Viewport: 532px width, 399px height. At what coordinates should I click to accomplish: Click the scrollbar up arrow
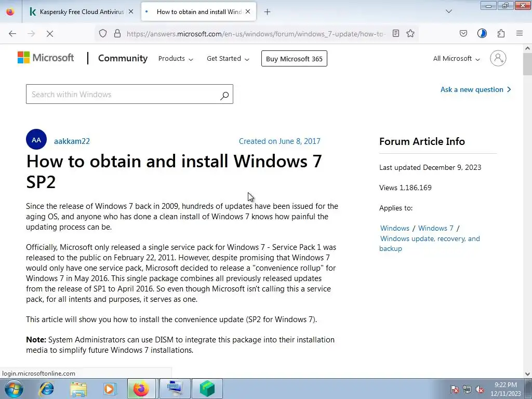pos(528,48)
